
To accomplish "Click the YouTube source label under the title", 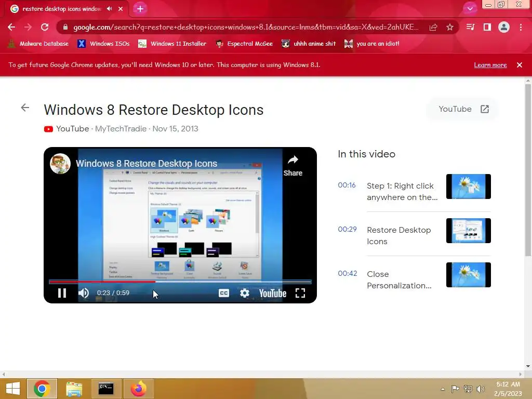I will pos(66,129).
